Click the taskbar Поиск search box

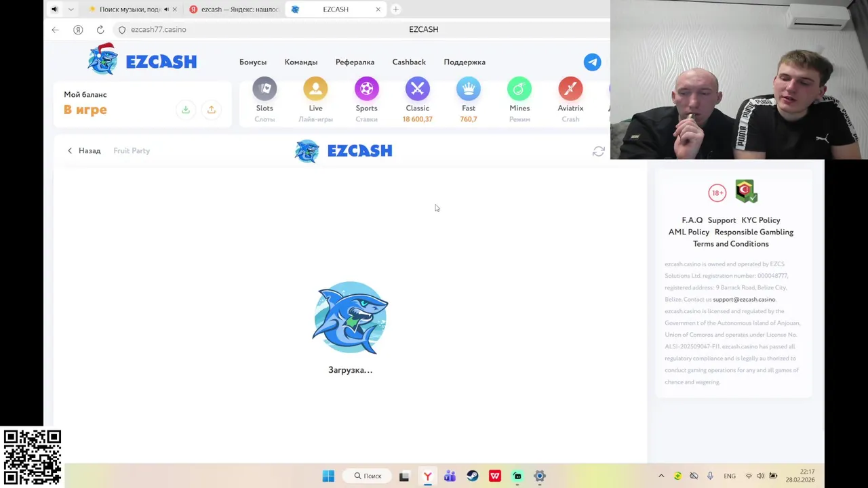(x=368, y=476)
